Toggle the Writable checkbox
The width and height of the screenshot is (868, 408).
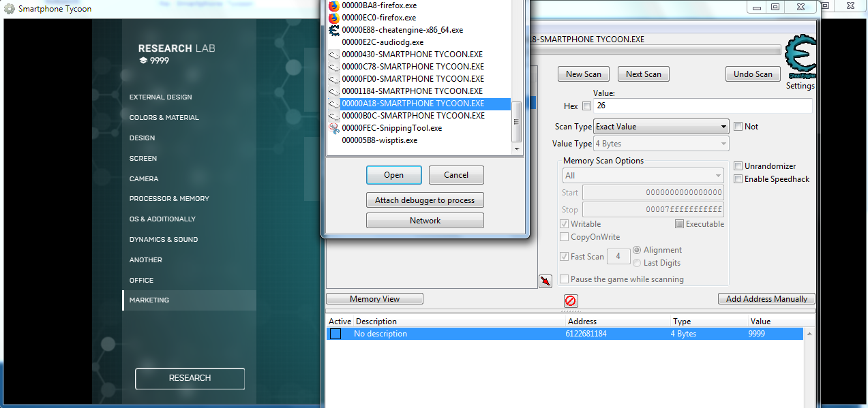tap(564, 224)
